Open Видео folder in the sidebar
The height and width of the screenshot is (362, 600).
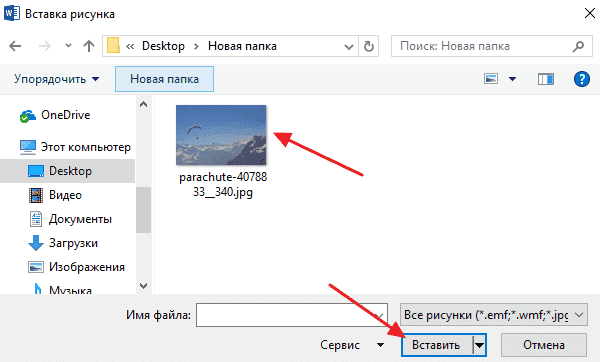65,195
